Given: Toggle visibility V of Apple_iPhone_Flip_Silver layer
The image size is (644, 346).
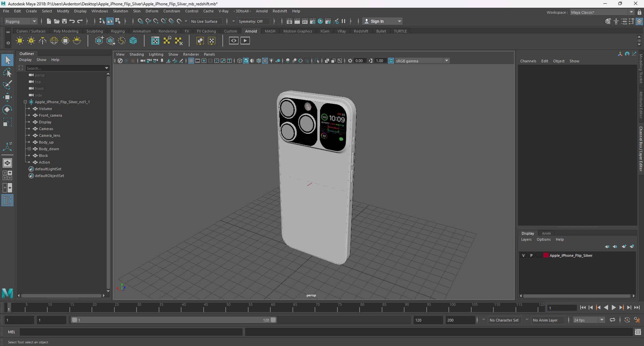Looking at the screenshot, I should click(523, 255).
